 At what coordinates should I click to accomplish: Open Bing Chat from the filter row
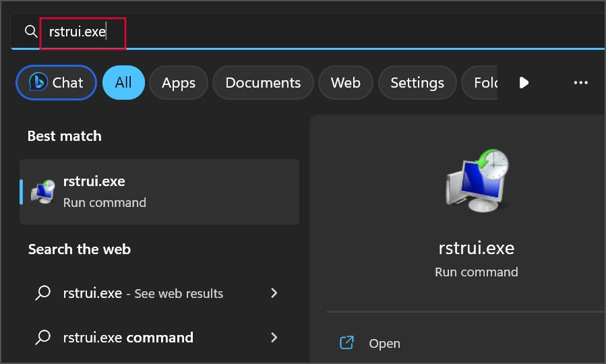point(57,83)
